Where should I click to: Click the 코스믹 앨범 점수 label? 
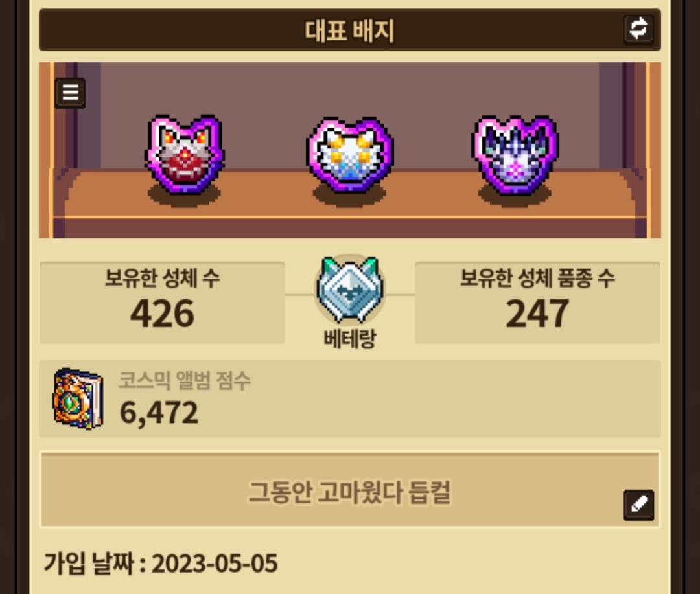(x=184, y=381)
